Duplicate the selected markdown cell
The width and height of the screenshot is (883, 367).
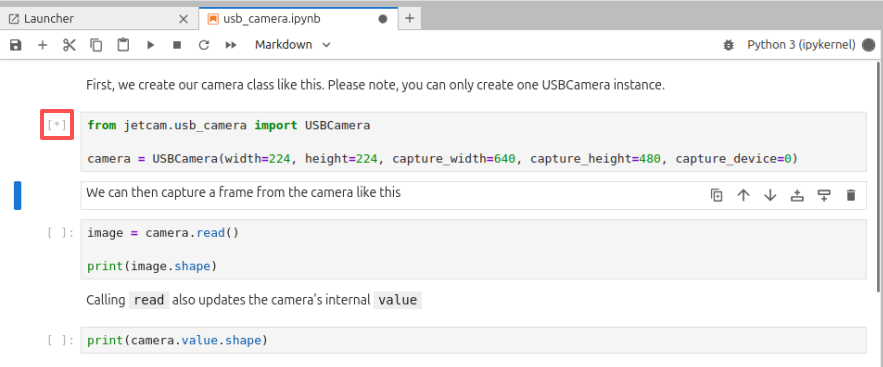(x=716, y=195)
